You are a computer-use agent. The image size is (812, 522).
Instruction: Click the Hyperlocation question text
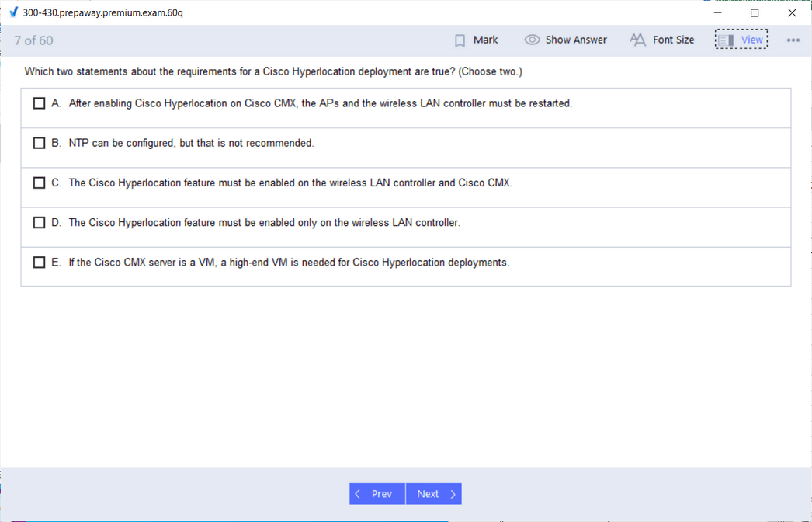tap(273, 71)
